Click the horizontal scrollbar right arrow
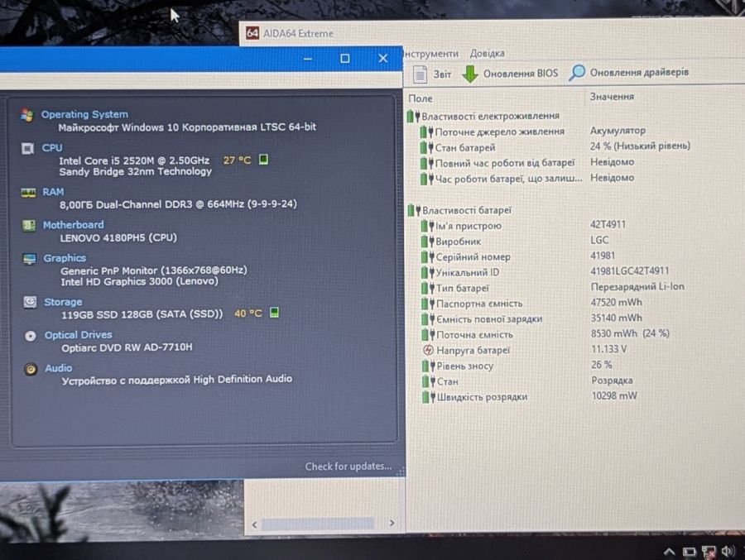The height and width of the screenshot is (560, 745). [x=392, y=523]
